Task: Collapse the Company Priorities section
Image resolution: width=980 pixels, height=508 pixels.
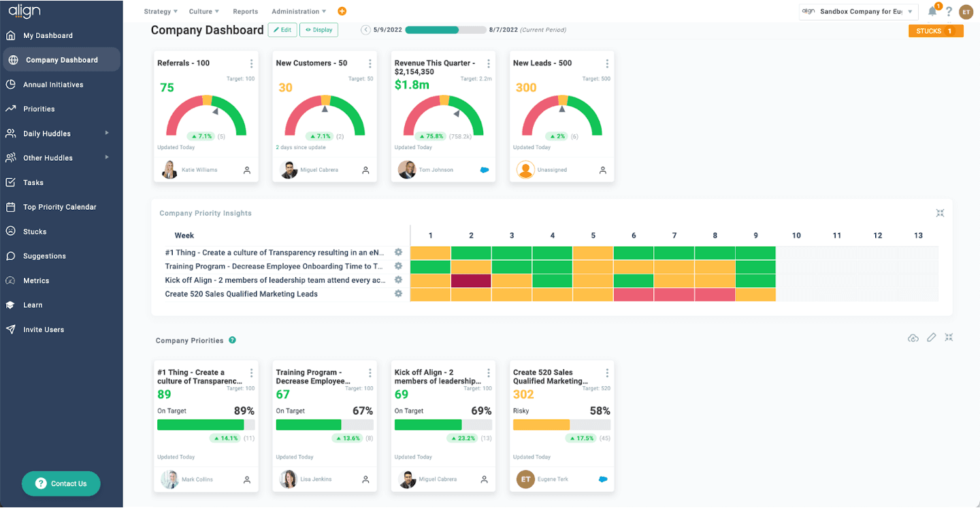Action: pos(949,338)
